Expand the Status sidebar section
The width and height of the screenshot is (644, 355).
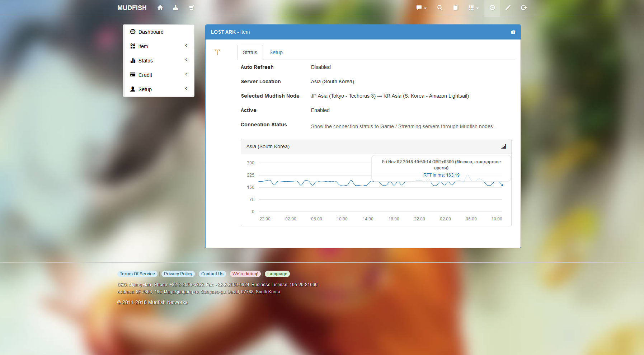158,61
